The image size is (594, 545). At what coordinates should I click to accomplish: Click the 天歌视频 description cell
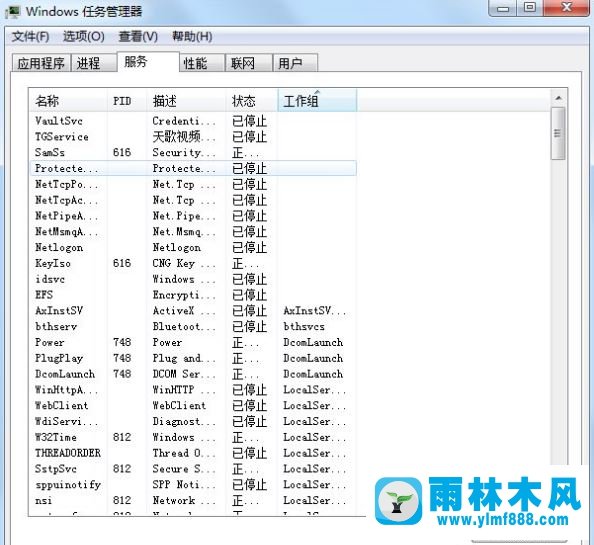(x=184, y=137)
